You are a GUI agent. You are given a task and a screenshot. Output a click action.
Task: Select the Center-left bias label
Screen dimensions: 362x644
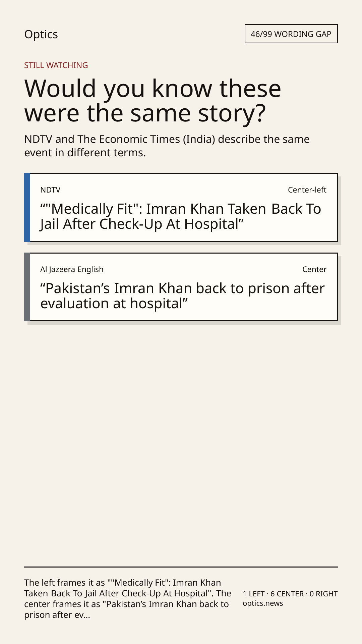[307, 190]
